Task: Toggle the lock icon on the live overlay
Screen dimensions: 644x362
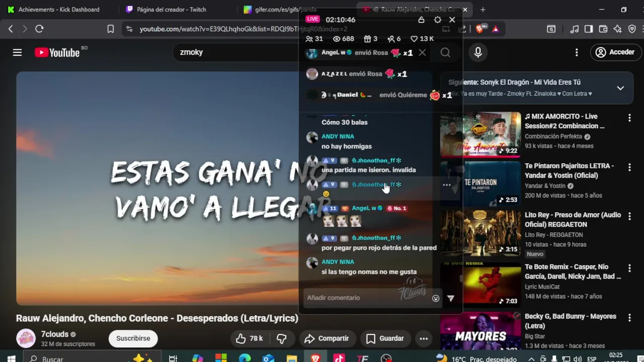Action: (422, 20)
